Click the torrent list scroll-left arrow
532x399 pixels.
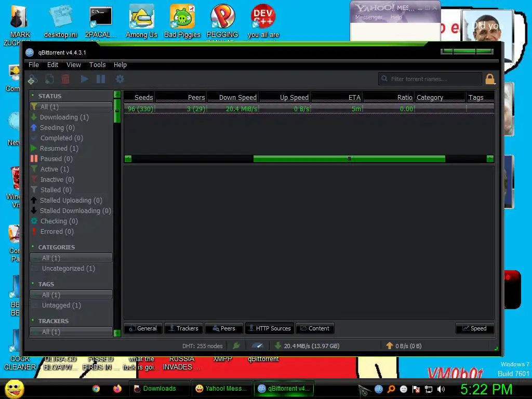pos(128,159)
